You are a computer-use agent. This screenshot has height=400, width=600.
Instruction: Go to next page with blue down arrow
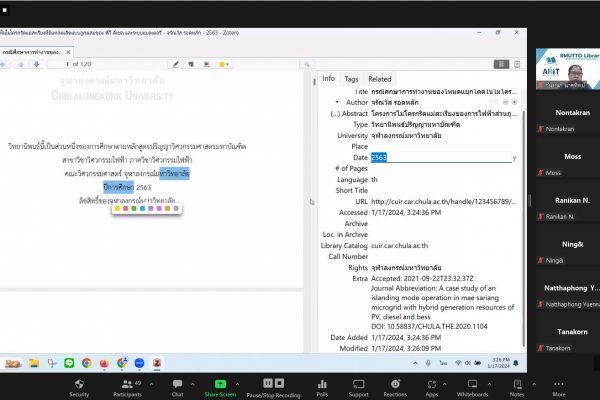pyautogui.click(x=36, y=64)
